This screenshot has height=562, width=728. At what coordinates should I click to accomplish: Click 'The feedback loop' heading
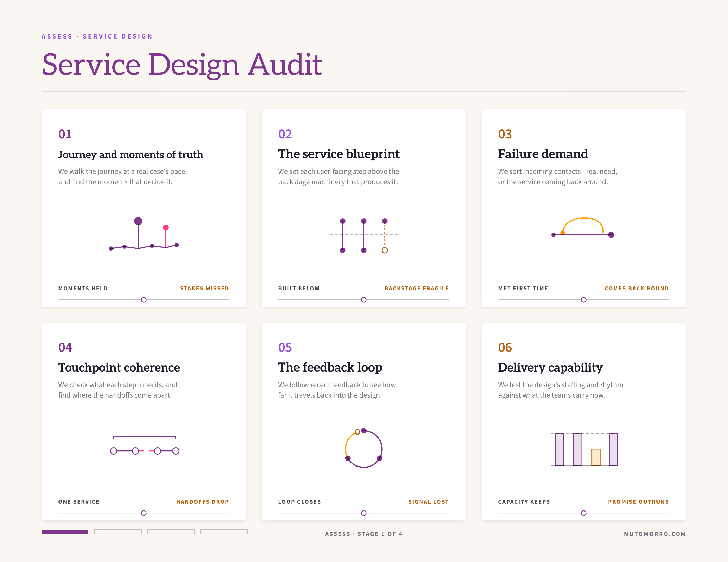tap(330, 367)
